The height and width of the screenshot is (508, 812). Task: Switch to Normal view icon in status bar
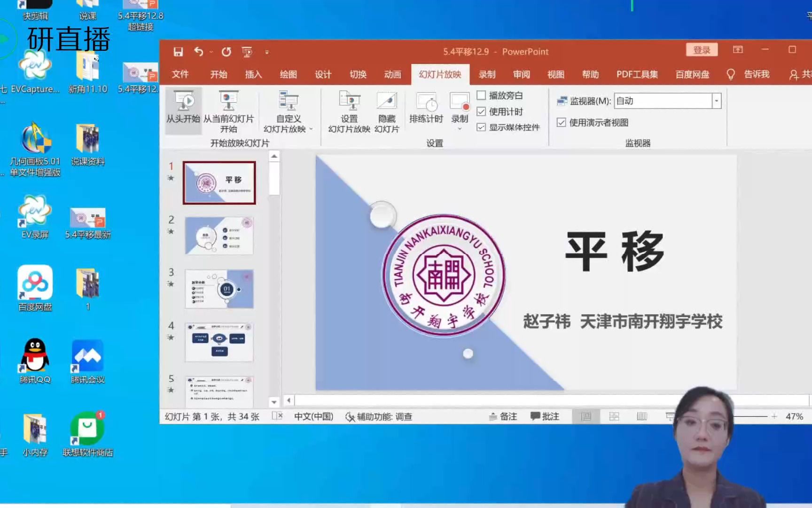(x=586, y=416)
